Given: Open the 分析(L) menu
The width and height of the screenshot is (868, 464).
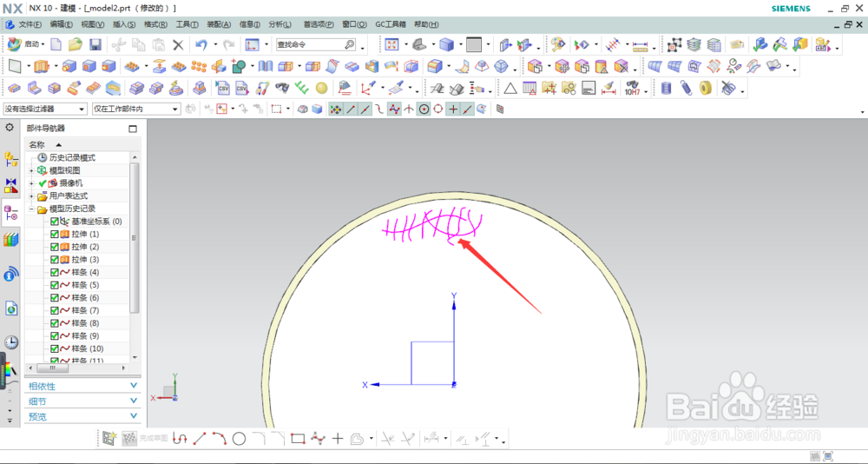Looking at the screenshot, I should point(280,24).
